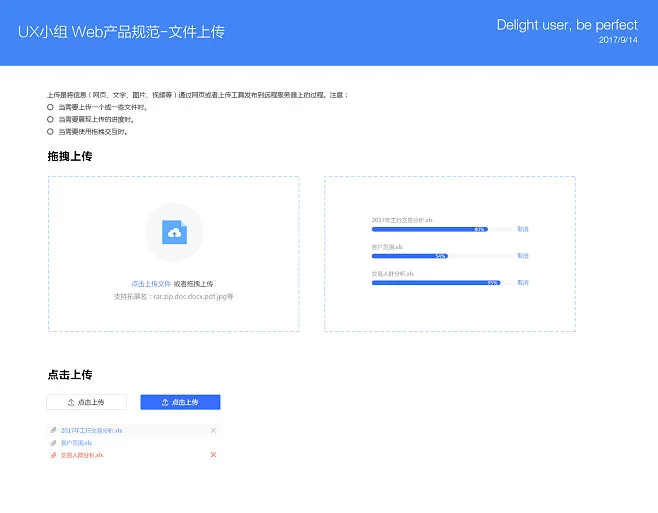The width and height of the screenshot is (658, 513).
Task: Click the red paperclip icon of failed file
Action: click(53, 455)
